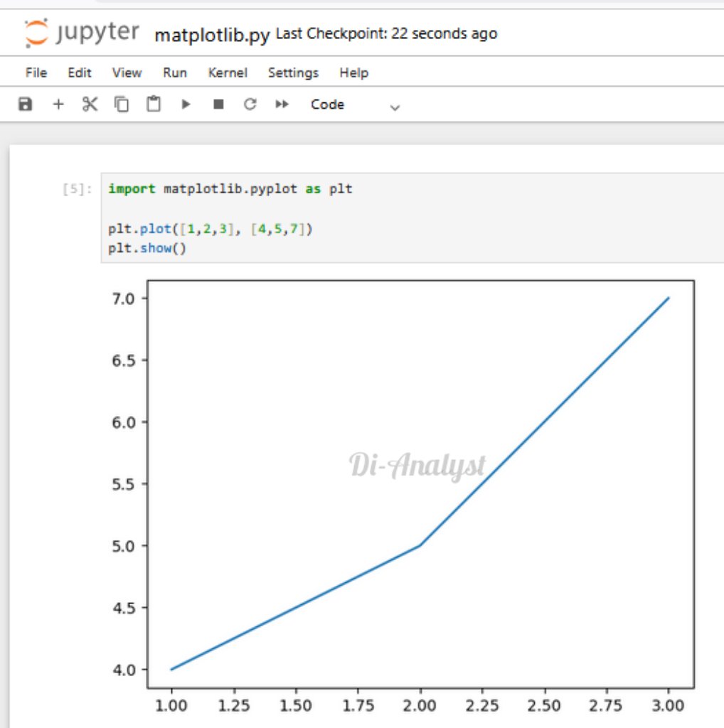Click the 3.00 x-axis tick label

point(668,706)
